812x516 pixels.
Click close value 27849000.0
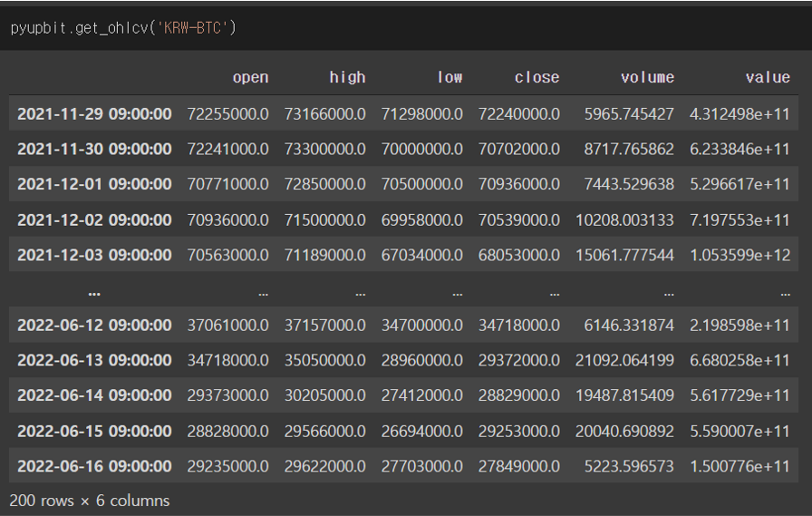click(x=519, y=467)
